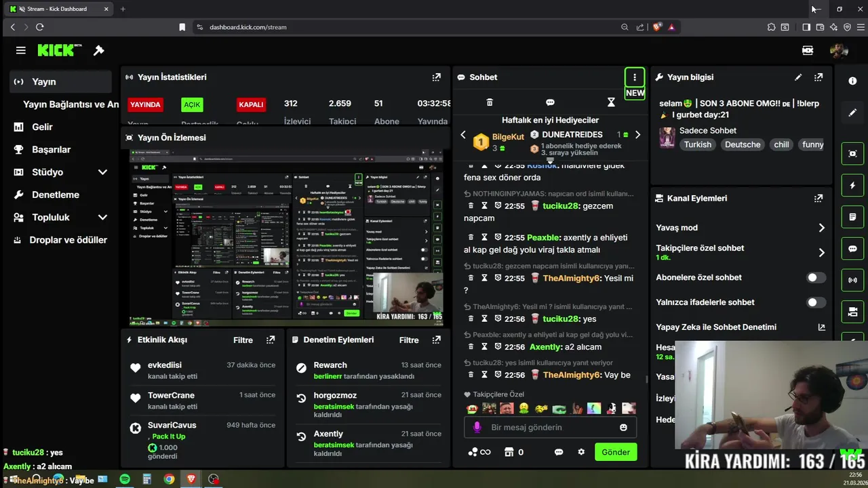The image size is (868, 488).
Task: Click the gavel moderation icon in header
Action: (x=99, y=50)
